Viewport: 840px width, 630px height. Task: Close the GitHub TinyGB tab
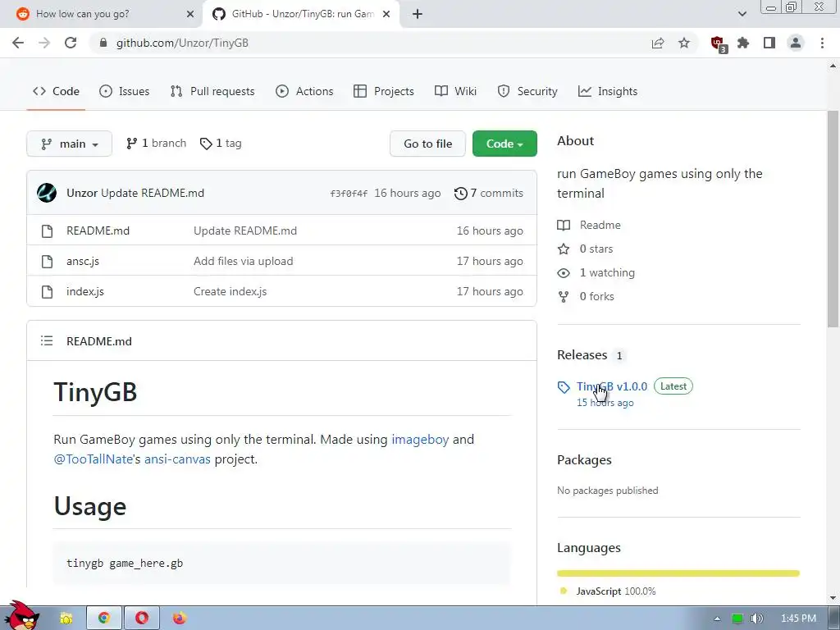(x=386, y=15)
